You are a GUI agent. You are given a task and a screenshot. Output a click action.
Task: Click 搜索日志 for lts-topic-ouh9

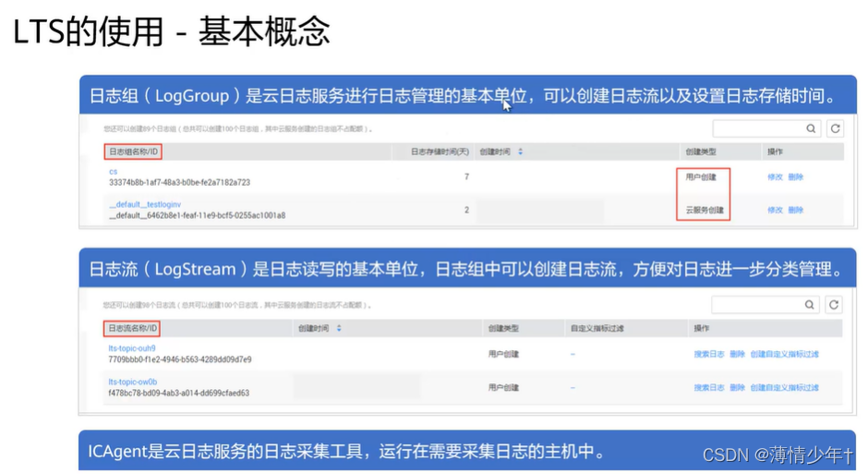point(709,355)
